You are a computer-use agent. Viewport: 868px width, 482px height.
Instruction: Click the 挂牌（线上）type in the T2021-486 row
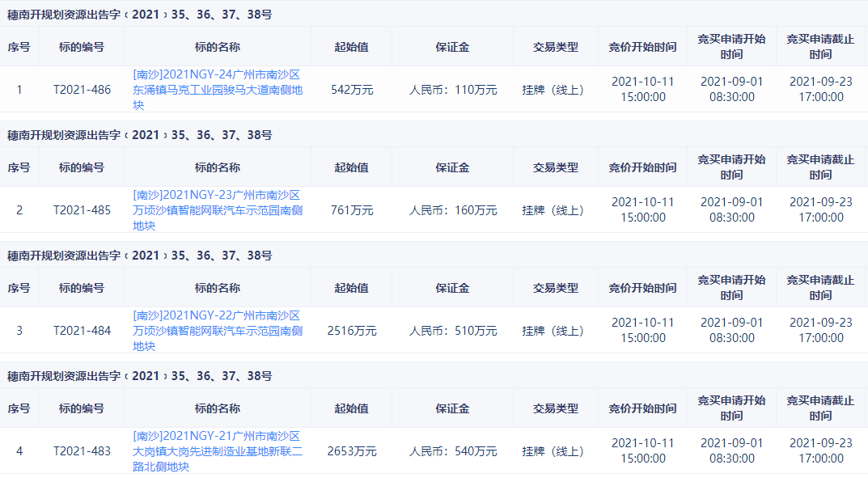556,90
